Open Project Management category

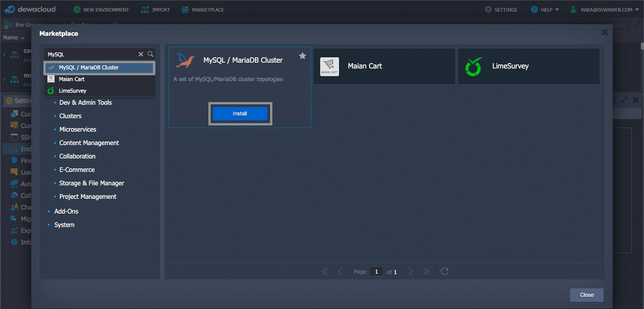point(88,197)
